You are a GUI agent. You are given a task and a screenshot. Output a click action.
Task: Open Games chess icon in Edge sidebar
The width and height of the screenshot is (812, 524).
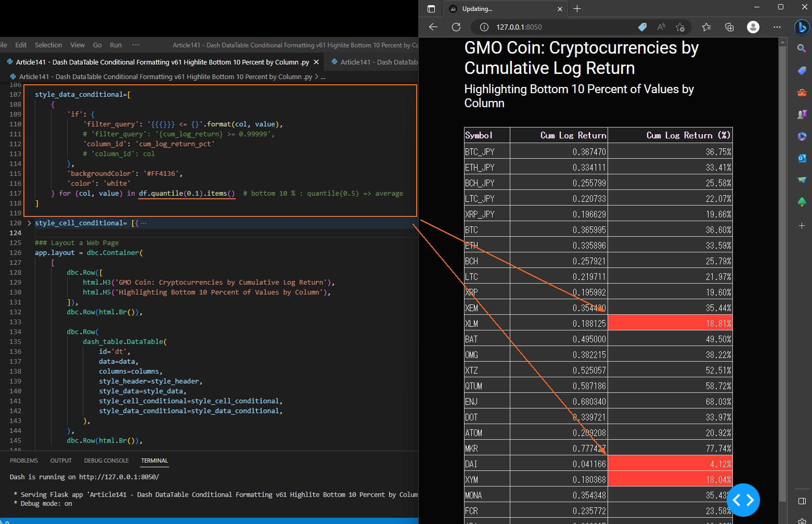[802, 114]
